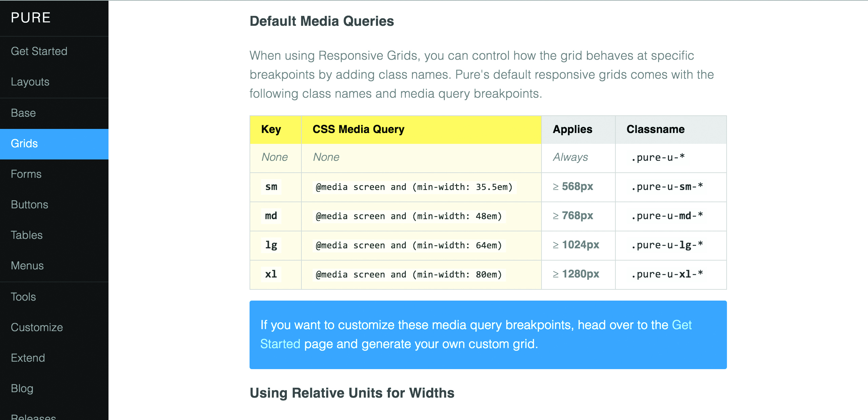Open the Customize page
The image size is (868, 420).
click(x=37, y=327)
